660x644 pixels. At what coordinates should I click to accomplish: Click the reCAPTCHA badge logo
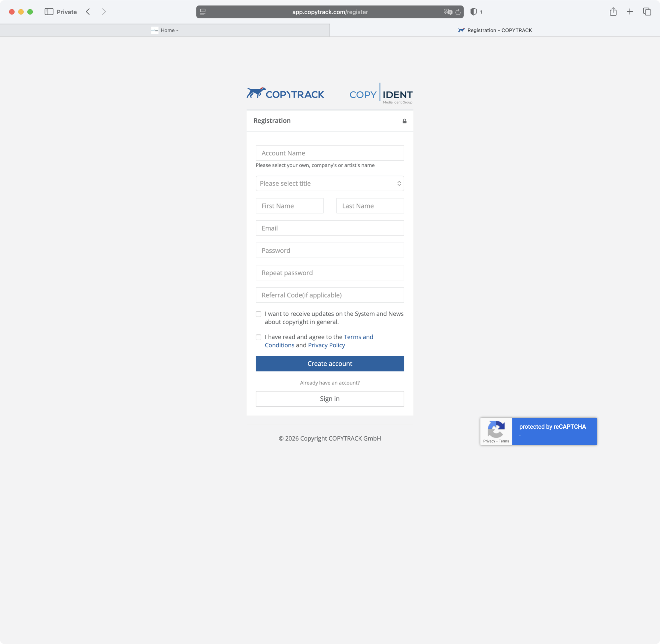pyautogui.click(x=496, y=429)
